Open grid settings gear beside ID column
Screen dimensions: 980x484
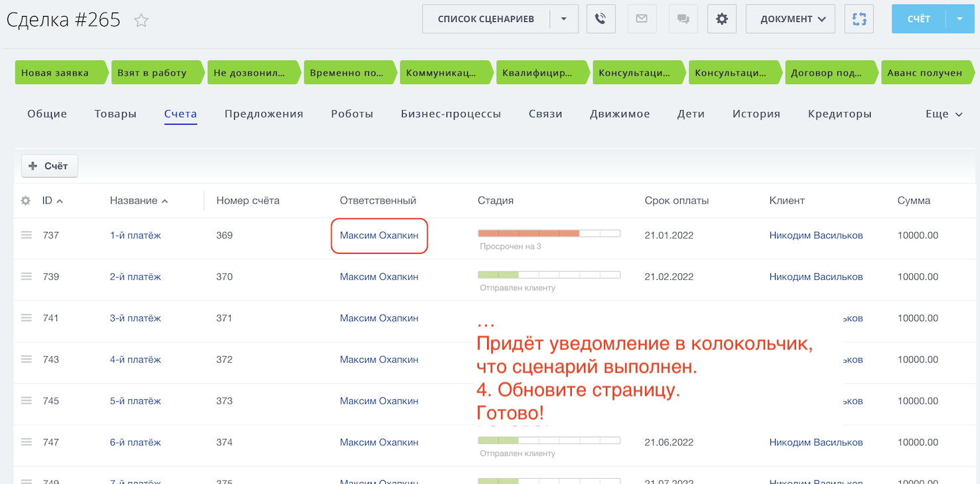pos(26,201)
